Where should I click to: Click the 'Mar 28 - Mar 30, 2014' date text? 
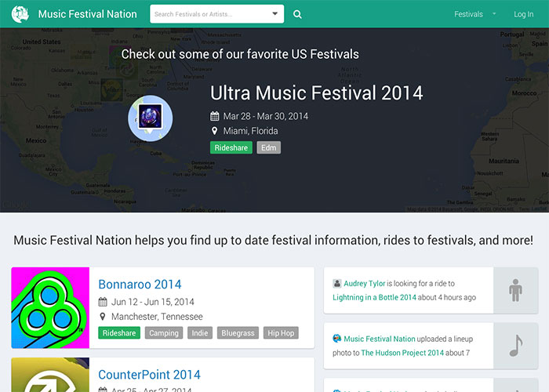266,116
